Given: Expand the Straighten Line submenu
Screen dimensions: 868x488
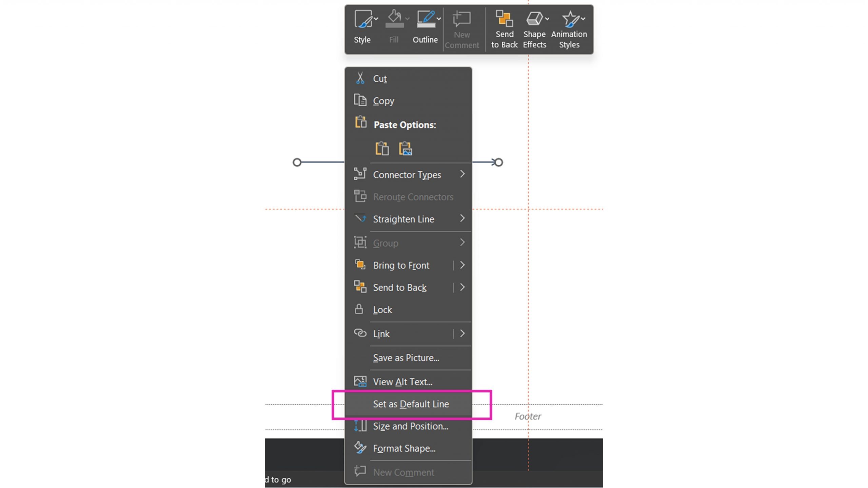Looking at the screenshot, I should (462, 219).
